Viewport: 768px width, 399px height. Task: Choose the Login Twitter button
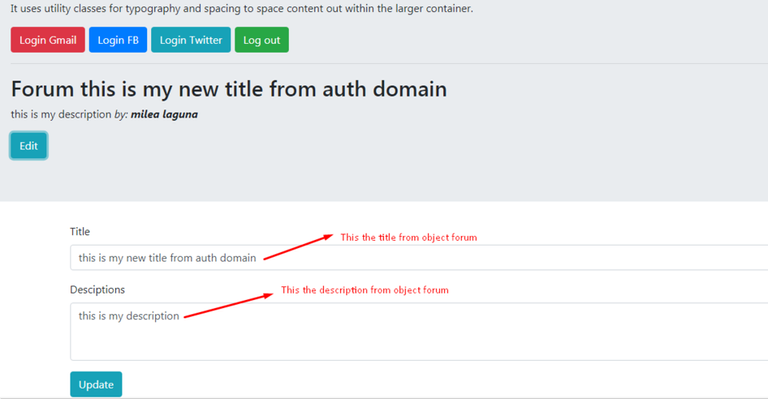click(191, 40)
